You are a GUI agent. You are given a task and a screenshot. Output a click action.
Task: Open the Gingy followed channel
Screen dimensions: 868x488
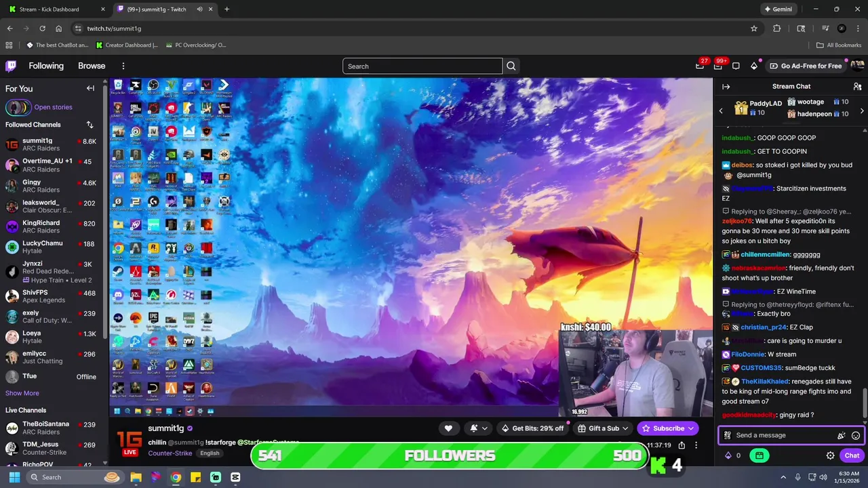(51, 186)
